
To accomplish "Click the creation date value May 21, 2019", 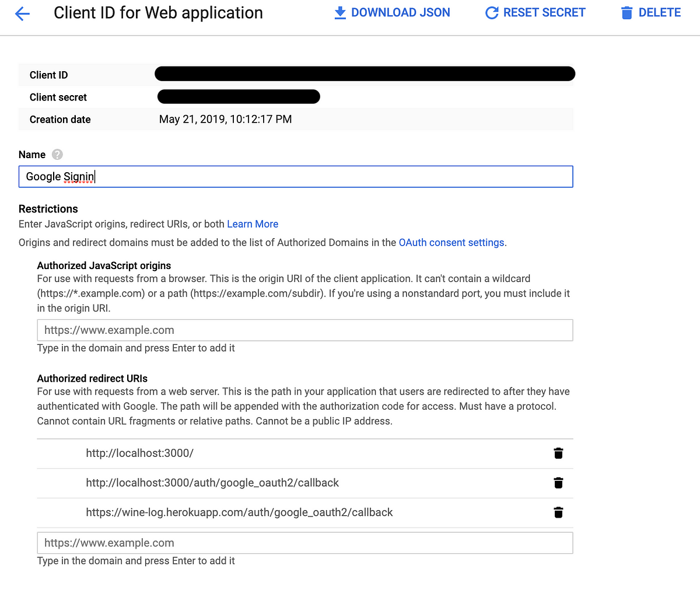I will point(225,119).
